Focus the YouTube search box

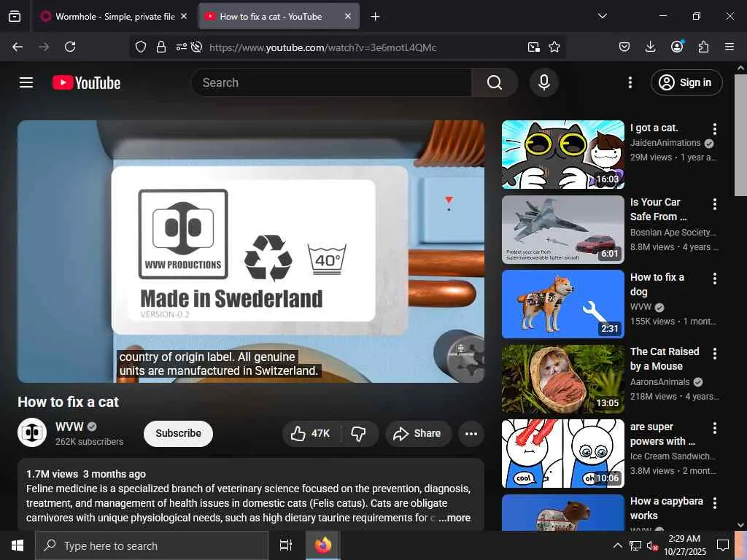[332, 82]
